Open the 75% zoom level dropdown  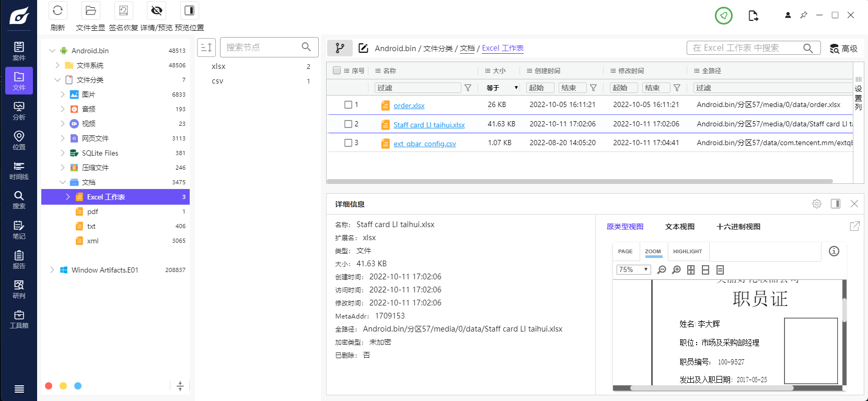coord(633,269)
